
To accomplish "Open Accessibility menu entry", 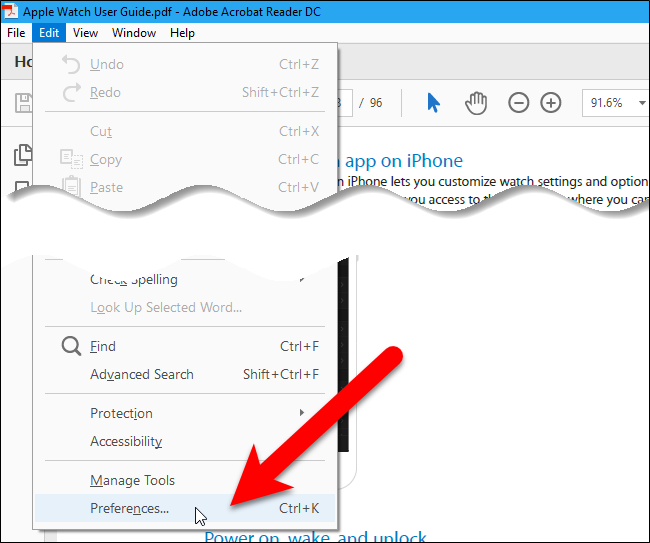I will [185, 441].
